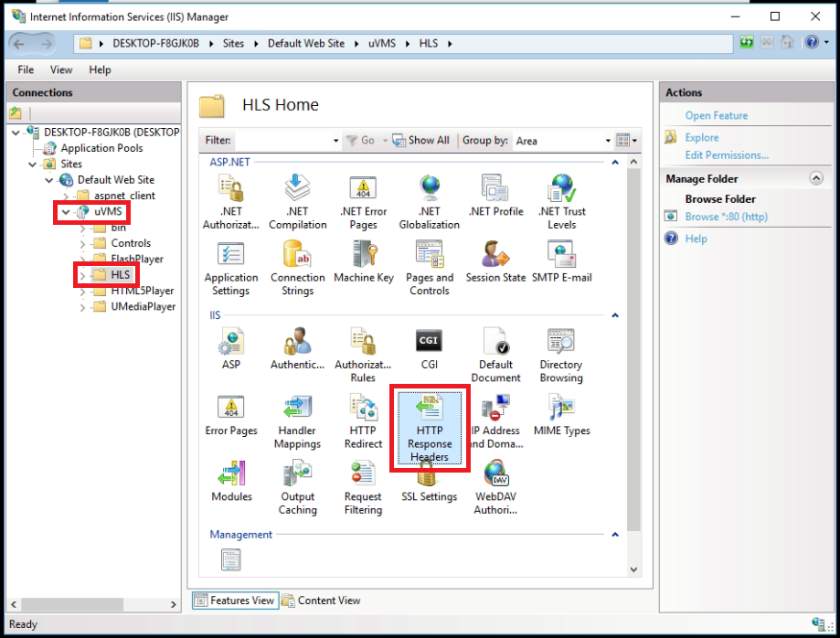This screenshot has width=840, height=638.
Task: Select the HTTP Response Headers feature
Action: [429, 428]
